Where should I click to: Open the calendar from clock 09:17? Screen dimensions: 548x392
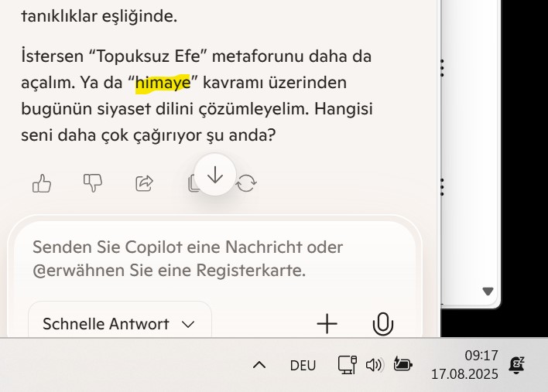click(464, 365)
